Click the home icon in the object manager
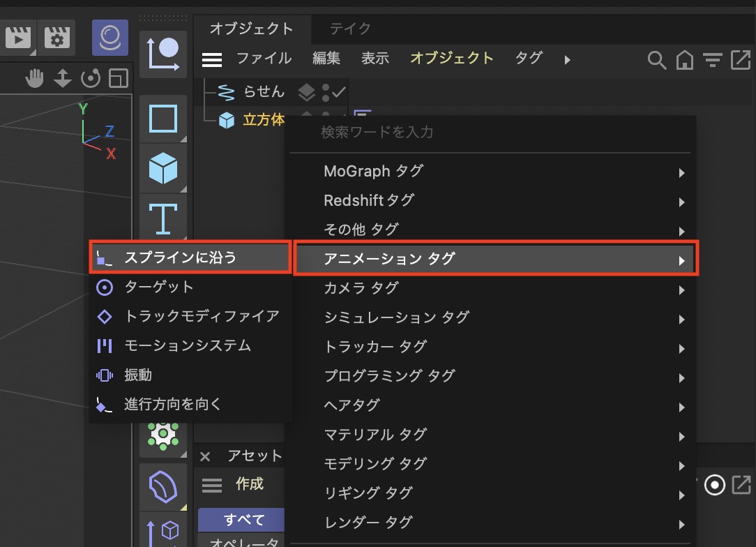 point(685,60)
